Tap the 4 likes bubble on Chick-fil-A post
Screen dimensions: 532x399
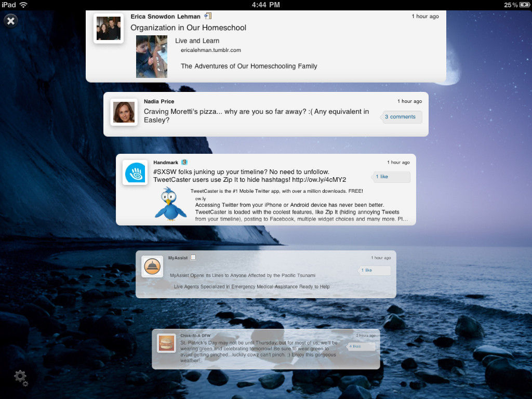tap(361, 346)
